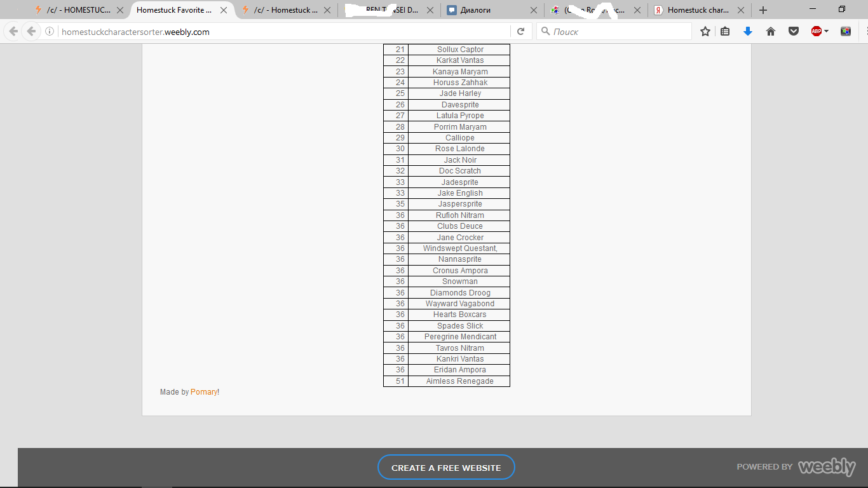Select the 'Sollux Captor' row text

pyautogui.click(x=460, y=50)
